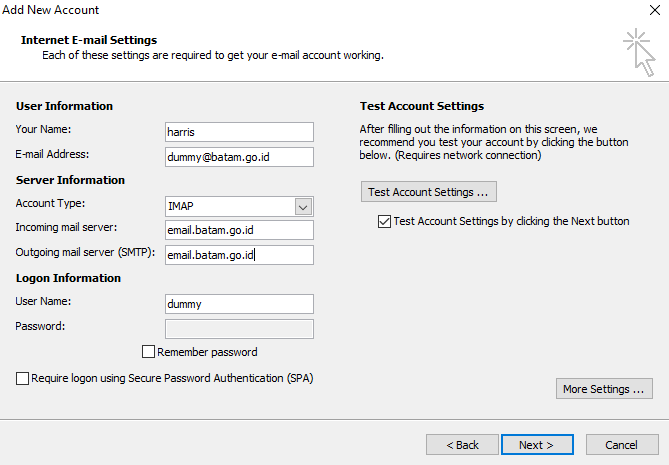Focus the Your Name field containing harris
Image resolution: width=669 pixels, height=465 pixels.
coord(238,132)
